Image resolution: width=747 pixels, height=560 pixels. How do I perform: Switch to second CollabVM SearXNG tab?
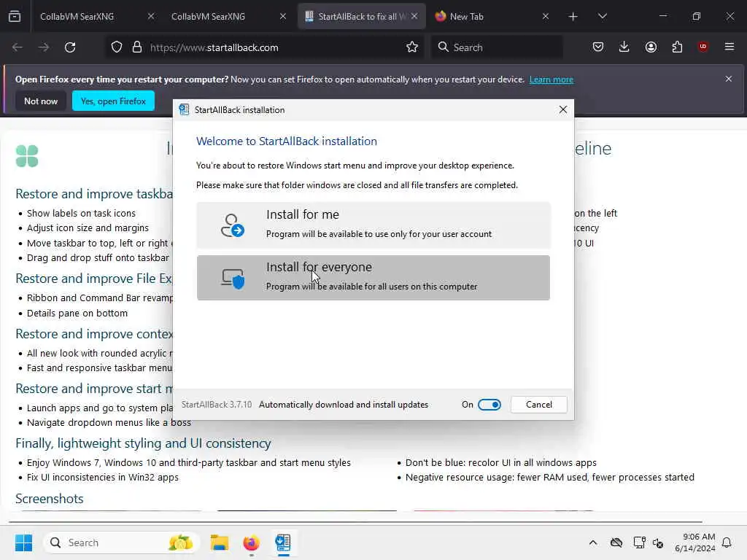pyautogui.click(x=208, y=16)
